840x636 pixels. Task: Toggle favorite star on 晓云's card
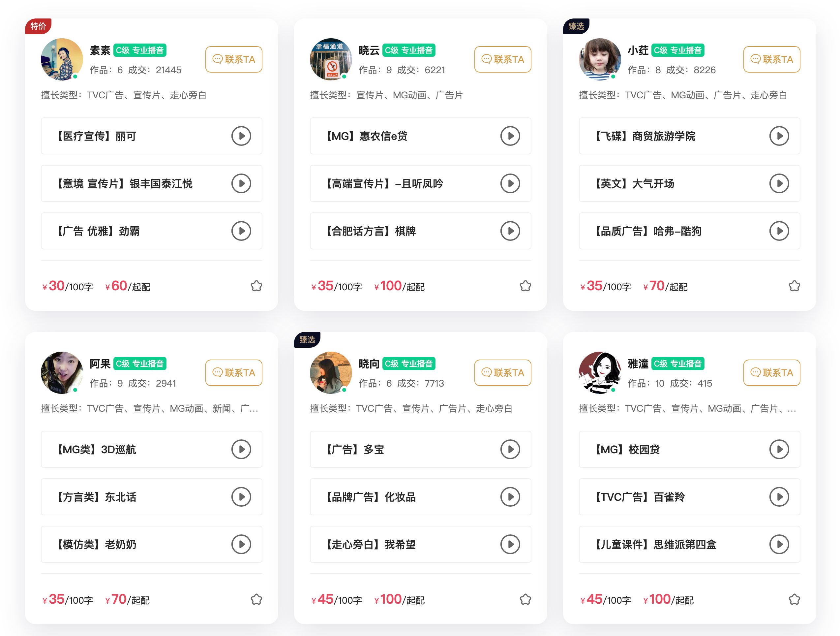[525, 286]
